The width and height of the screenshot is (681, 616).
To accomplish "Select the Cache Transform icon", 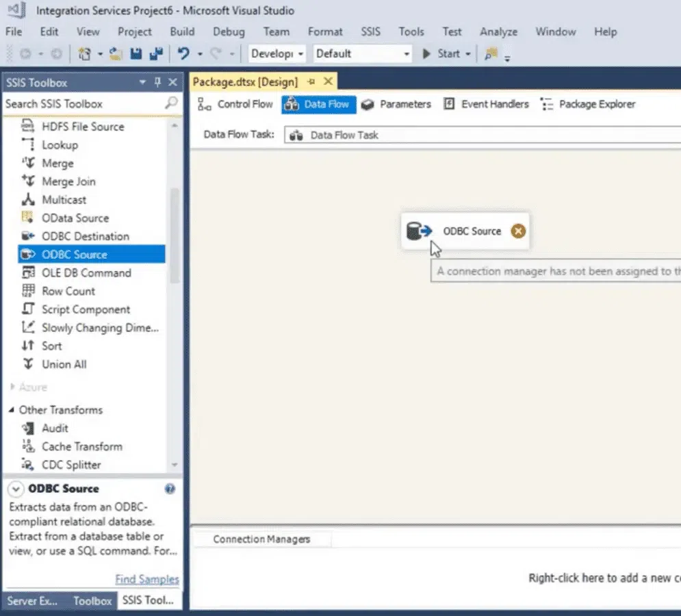I will click(28, 446).
